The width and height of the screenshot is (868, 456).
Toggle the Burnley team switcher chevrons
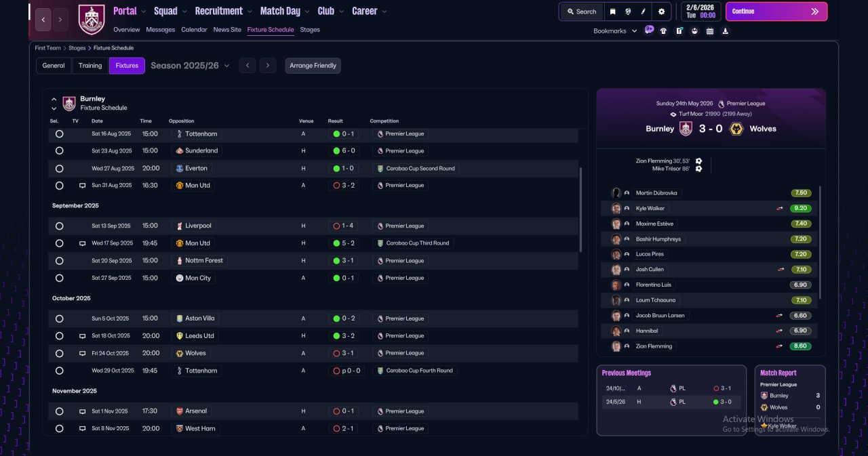click(x=54, y=104)
